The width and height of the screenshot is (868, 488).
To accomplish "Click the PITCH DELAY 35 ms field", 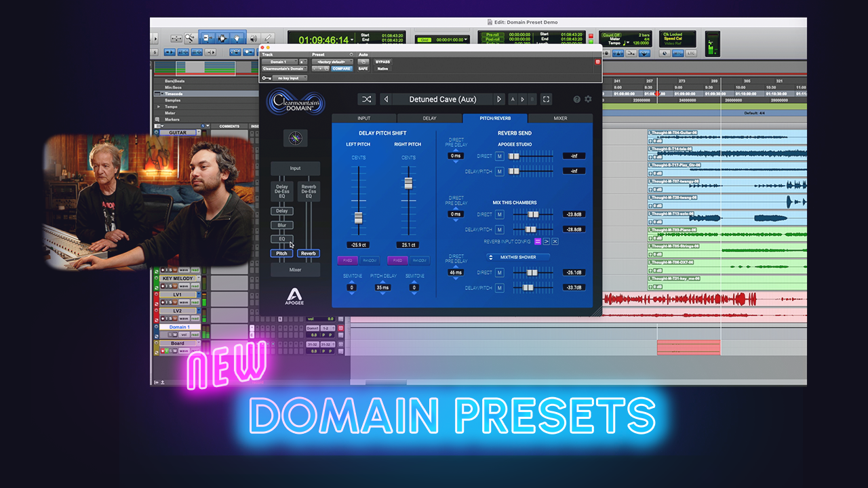I will 382,287.
